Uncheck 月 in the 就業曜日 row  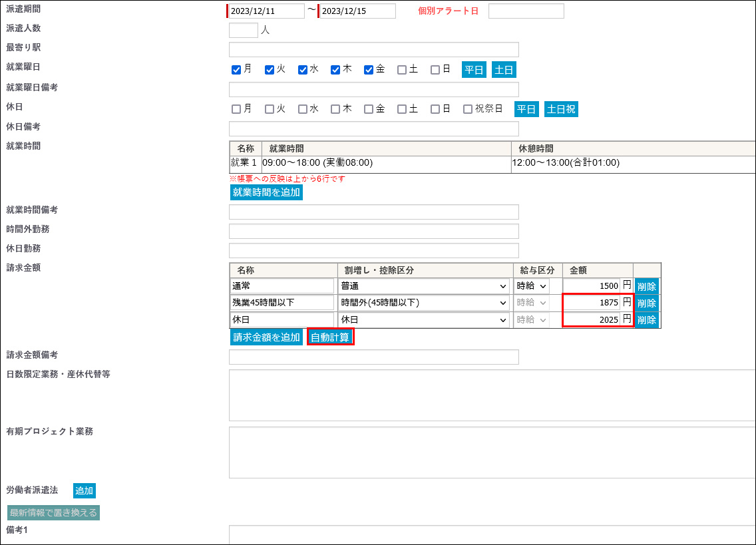236,70
